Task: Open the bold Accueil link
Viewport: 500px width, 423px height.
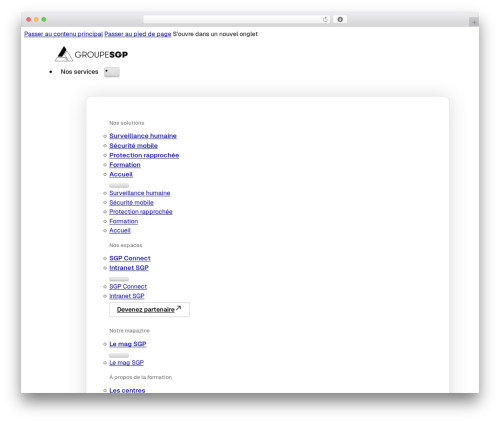Action: pos(121,174)
